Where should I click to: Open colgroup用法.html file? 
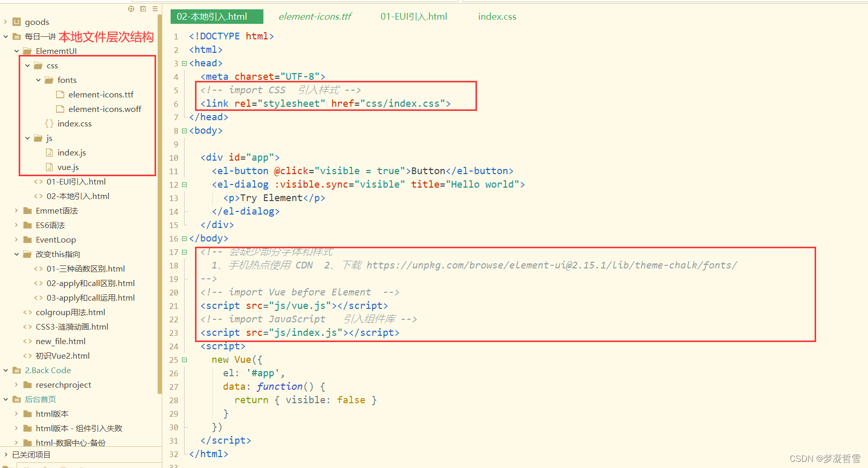coord(71,312)
